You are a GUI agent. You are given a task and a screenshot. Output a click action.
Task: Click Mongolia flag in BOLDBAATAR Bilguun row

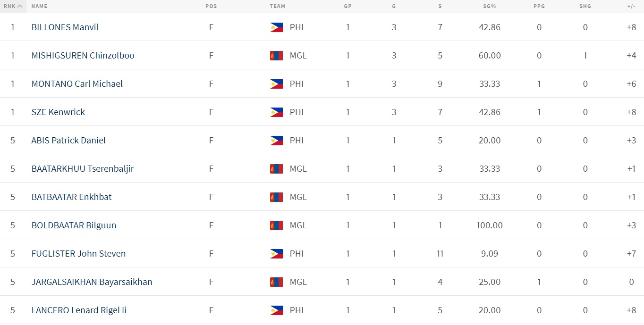point(276,225)
